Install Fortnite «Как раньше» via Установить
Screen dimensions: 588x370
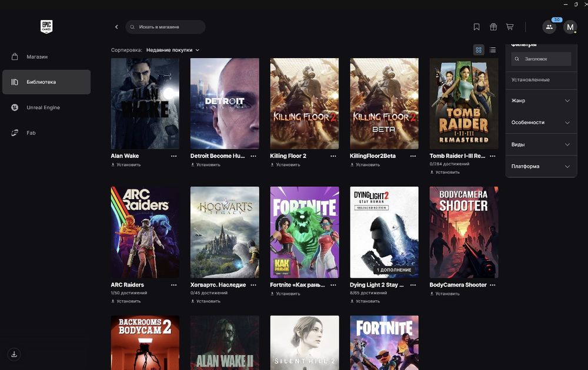coord(285,294)
